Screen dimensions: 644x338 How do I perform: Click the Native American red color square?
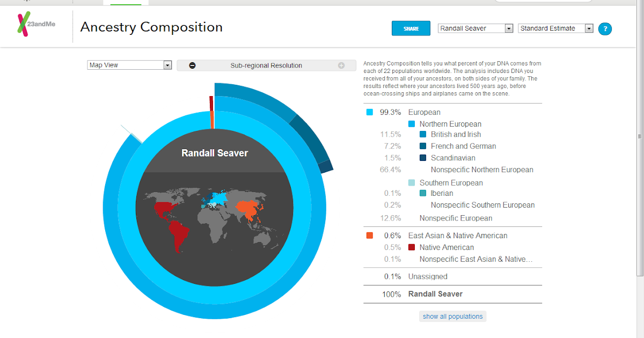(411, 247)
